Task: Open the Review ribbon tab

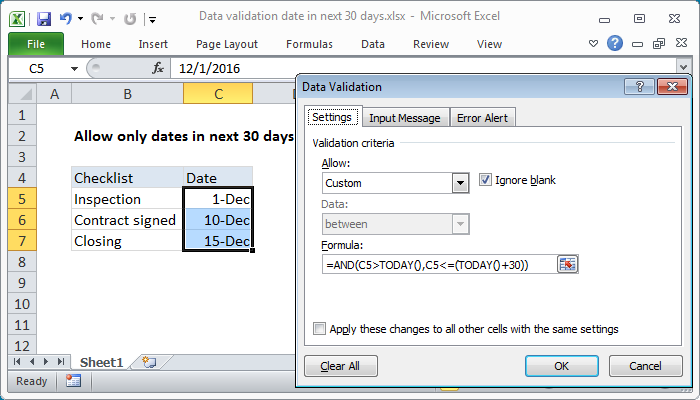Action: coord(431,44)
